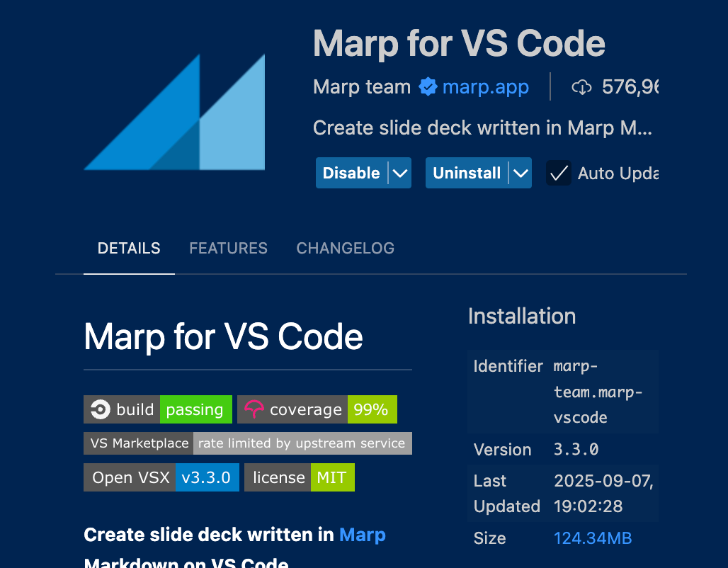Screen dimensions: 728x568
Task: Click the license MIT badge
Action: click(300, 477)
